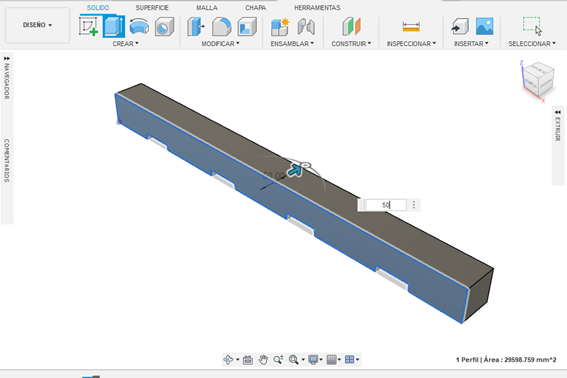Click the Display Settings monitor icon
The width and height of the screenshot is (567, 378).
313,360
